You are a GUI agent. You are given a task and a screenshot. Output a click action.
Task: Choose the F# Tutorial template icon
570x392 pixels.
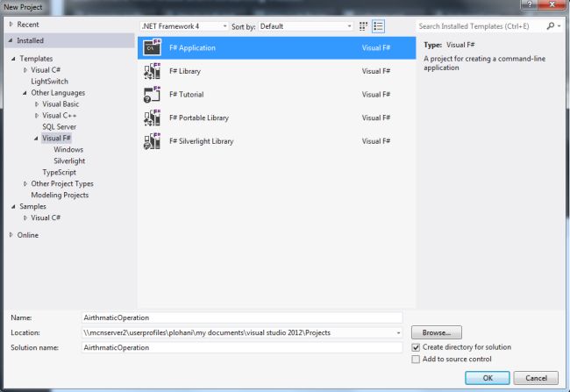pos(152,94)
